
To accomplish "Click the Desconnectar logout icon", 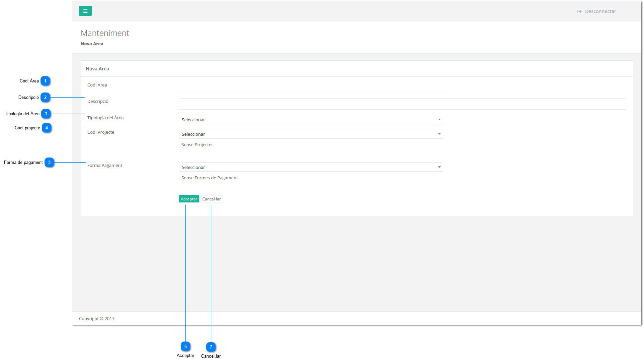I will [579, 11].
